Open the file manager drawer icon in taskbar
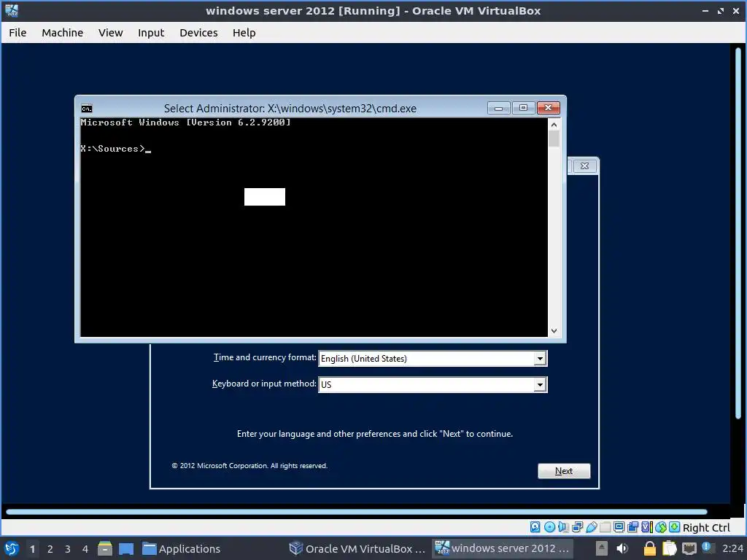The height and width of the screenshot is (560, 747). coord(105,549)
